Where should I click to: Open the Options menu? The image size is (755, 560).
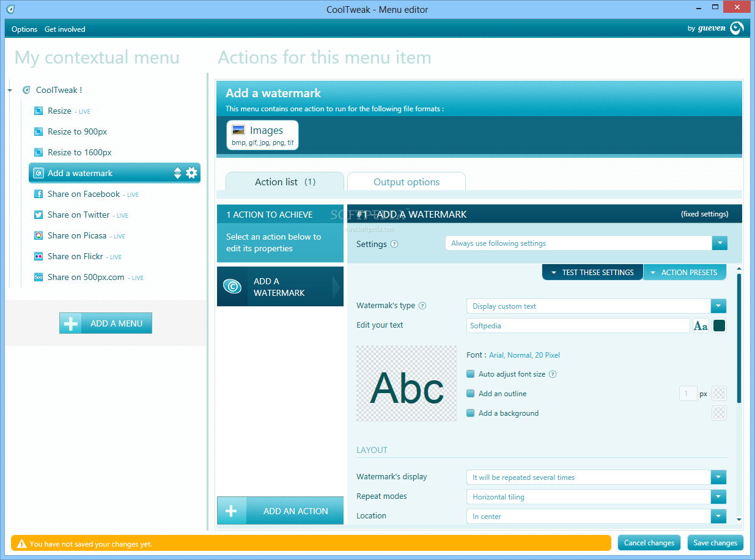24,29
